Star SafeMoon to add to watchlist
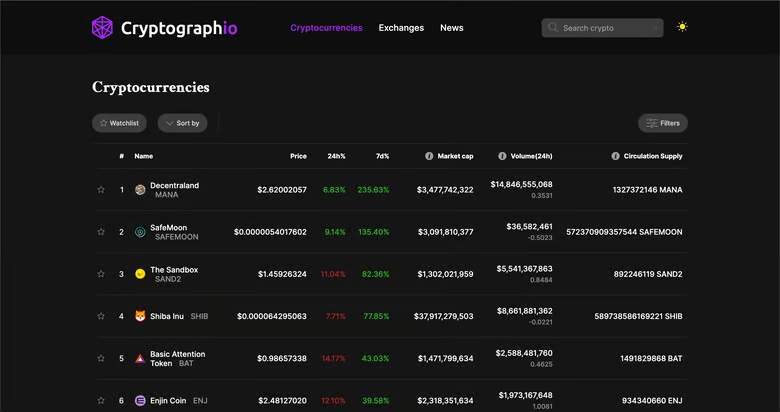The height and width of the screenshot is (412, 780). 101,232
